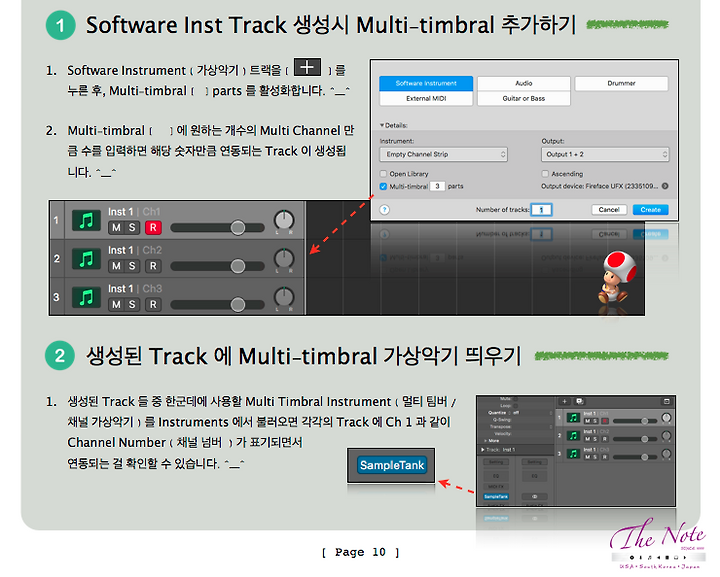Screen dimensions: 720x577
Task: Click duplicate track icon in small Logic screenshot
Action: coord(579,401)
